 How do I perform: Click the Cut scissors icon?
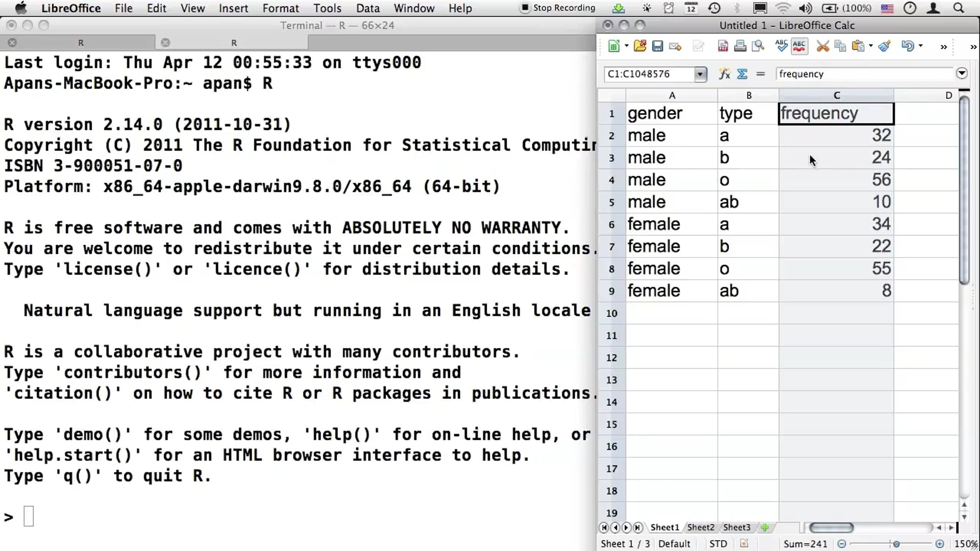coord(822,46)
